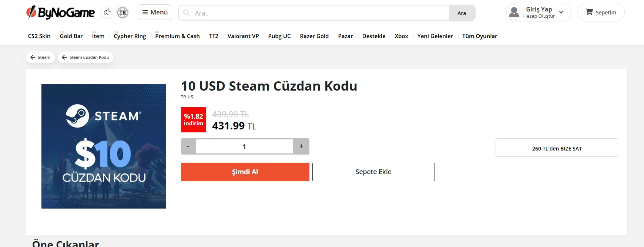644x247 pixels.
Task: Open the Valorant VP menu item
Action: tap(243, 36)
